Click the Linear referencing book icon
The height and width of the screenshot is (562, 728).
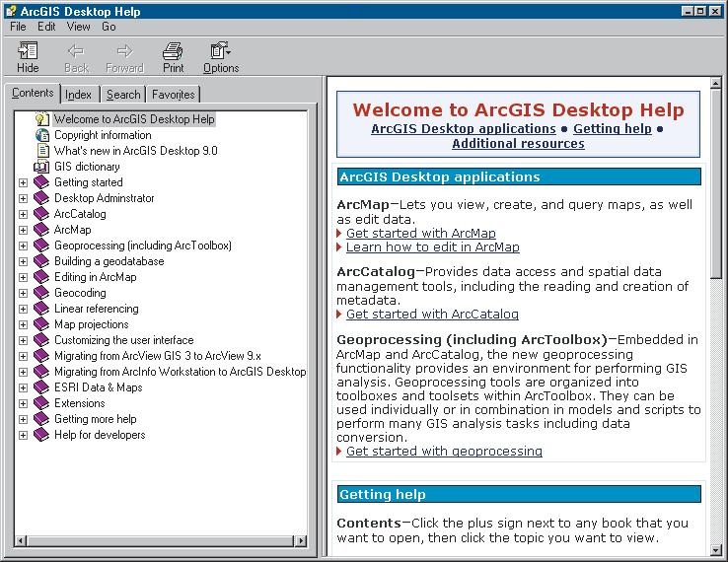(41, 309)
